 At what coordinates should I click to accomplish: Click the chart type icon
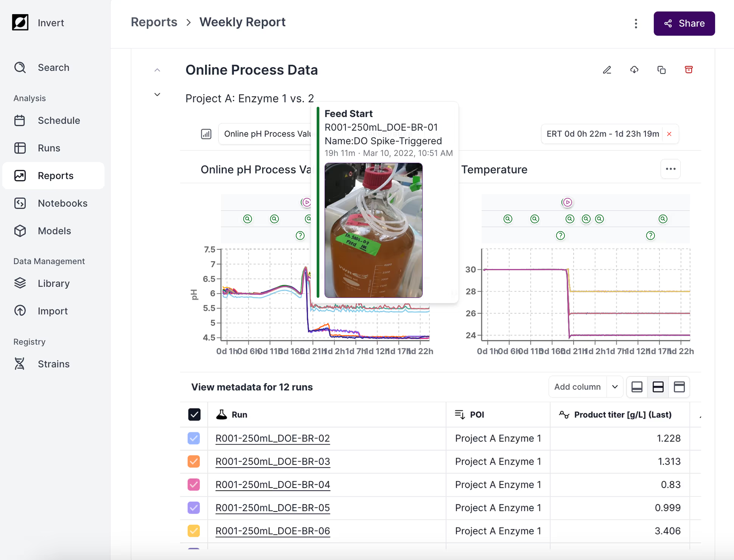click(x=206, y=134)
